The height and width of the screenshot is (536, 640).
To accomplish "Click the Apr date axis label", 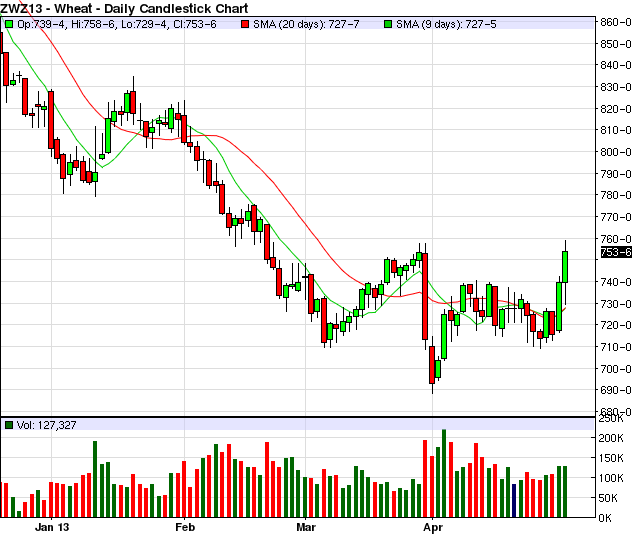I will point(433,527).
